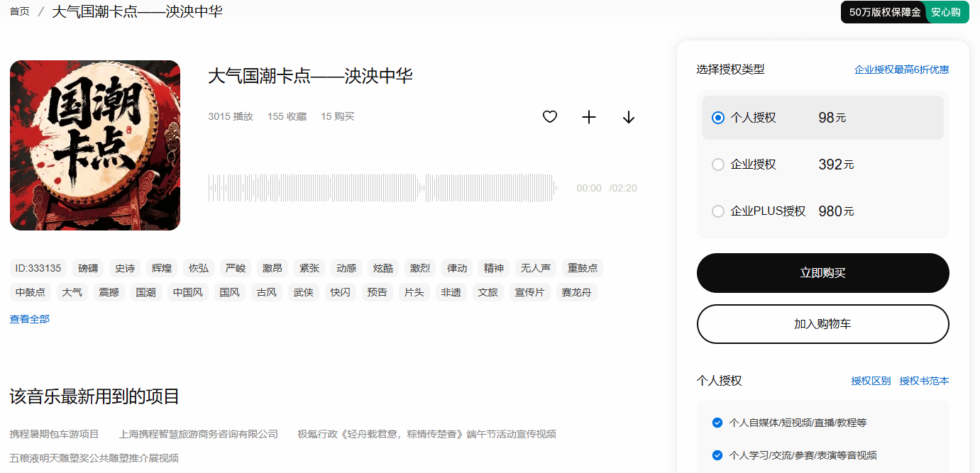This screenshot has height=473, width=980.
Task: Open the 授权书范本 link
Action: (x=924, y=381)
